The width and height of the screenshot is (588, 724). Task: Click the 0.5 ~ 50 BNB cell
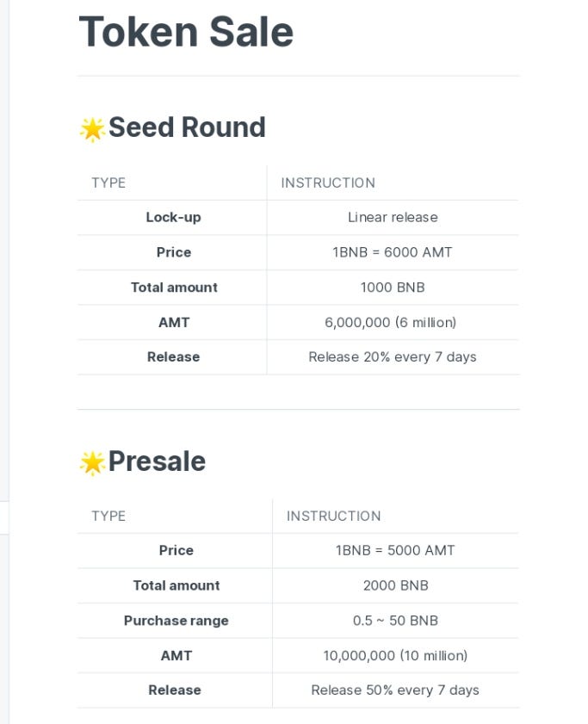(x=395, y=621)
